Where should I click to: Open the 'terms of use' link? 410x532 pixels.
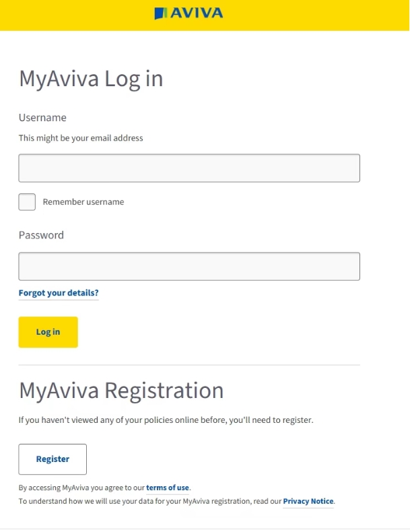168,488
